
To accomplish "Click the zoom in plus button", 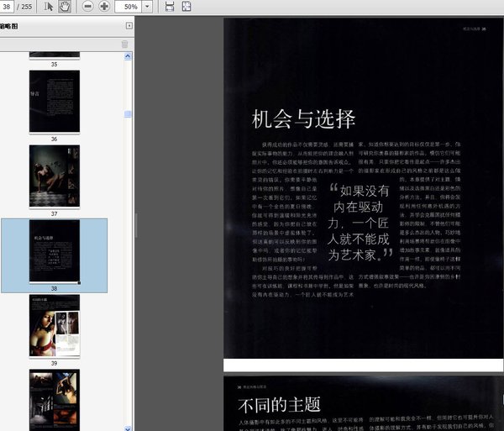I will 104,6.
